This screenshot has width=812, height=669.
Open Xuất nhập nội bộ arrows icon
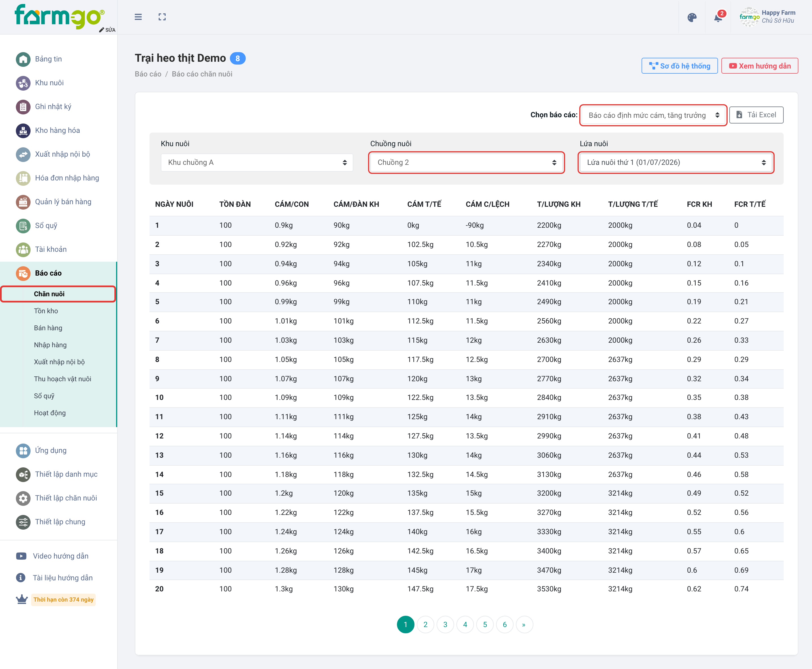point(23,155)
